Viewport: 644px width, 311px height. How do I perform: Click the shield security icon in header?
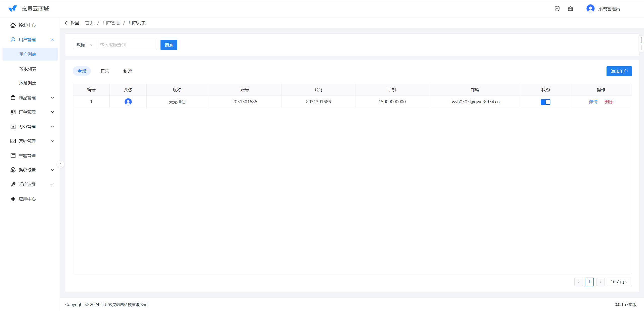coord(557,9)
